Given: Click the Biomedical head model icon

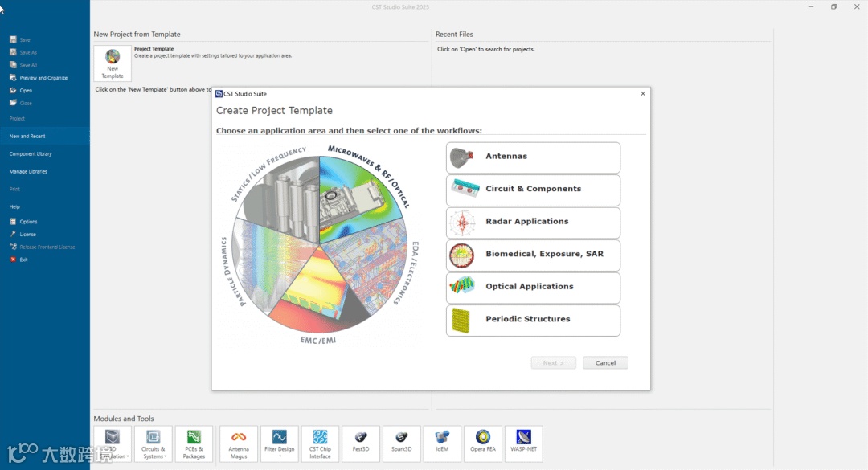Looking at the screenshot, I should 461,255.
